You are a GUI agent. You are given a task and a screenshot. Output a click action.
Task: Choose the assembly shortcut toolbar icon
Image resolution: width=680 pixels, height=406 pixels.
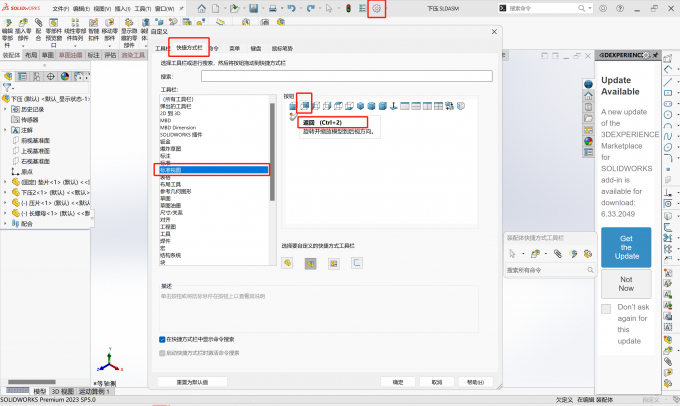pos(311,263)
